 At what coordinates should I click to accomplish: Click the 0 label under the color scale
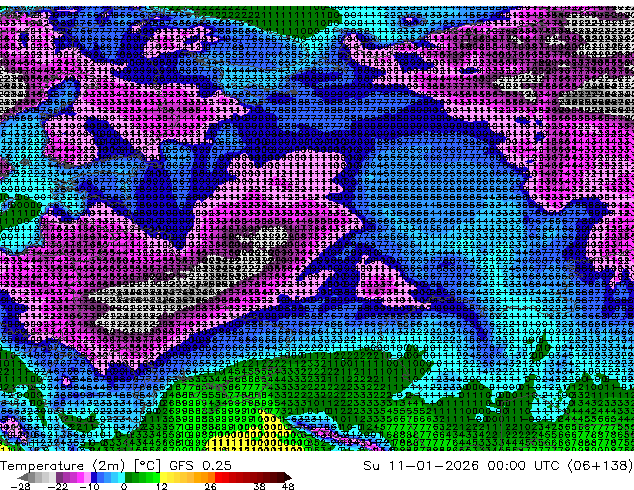[124, 486]
